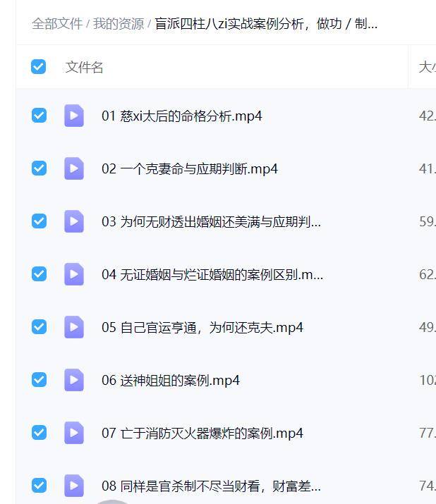Toggle checkbox for 03 为何无财透出婚姻 file
The height and width of the screenshot is (504, 436).
[39, 221]
